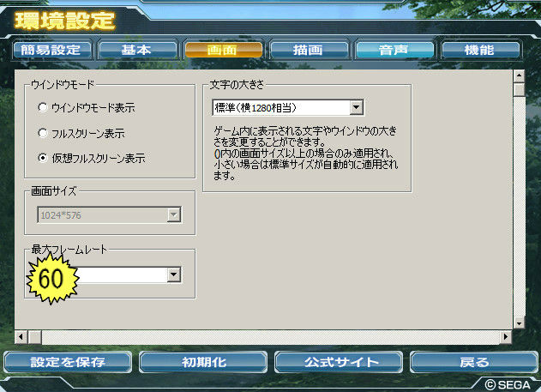Click the yellow 60 starburst badge

(52, 279)
